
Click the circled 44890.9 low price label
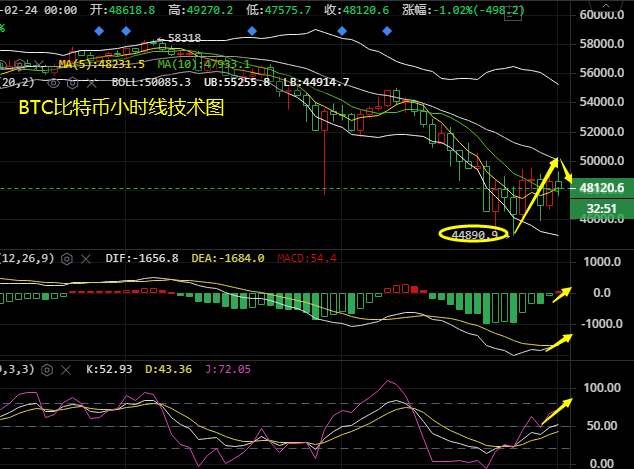coord(475,234)
